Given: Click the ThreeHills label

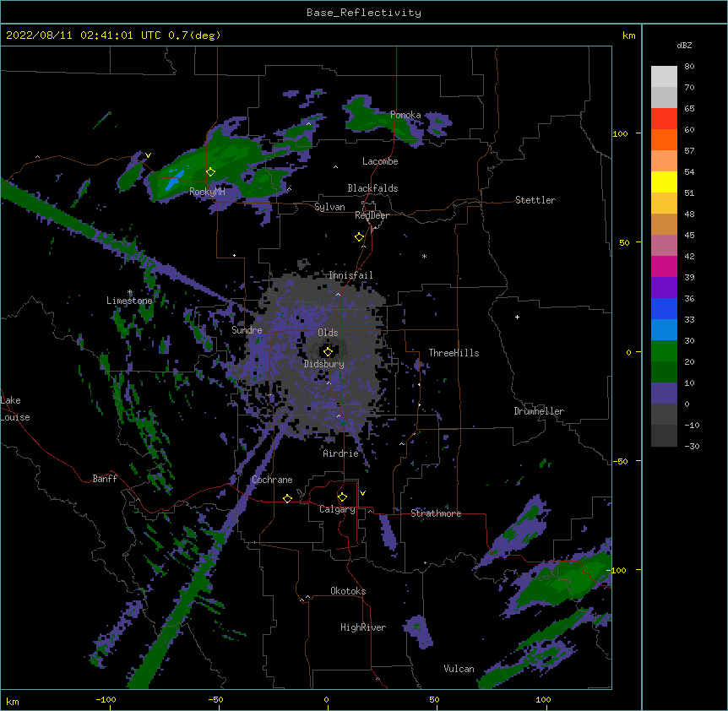Looking at the screenshot, I should (454, 353).
